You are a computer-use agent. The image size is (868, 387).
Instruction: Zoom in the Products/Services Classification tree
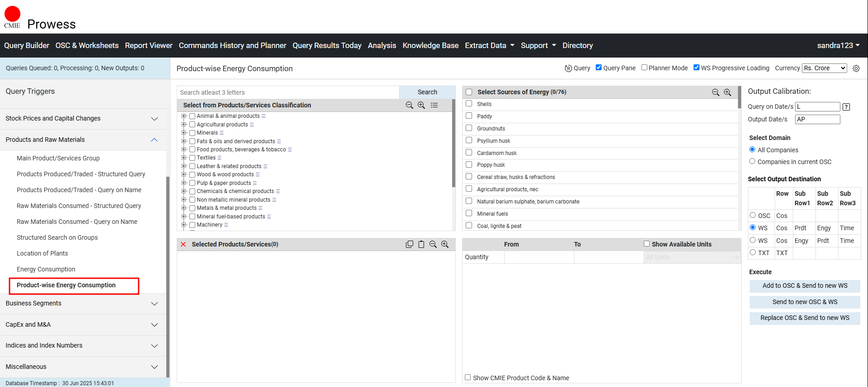click(x=421, y=105)
